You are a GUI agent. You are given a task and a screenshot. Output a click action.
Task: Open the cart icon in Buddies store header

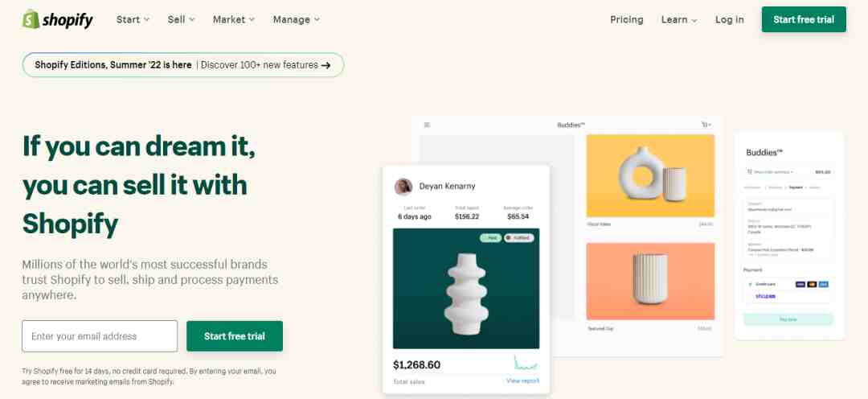point(706,125)
